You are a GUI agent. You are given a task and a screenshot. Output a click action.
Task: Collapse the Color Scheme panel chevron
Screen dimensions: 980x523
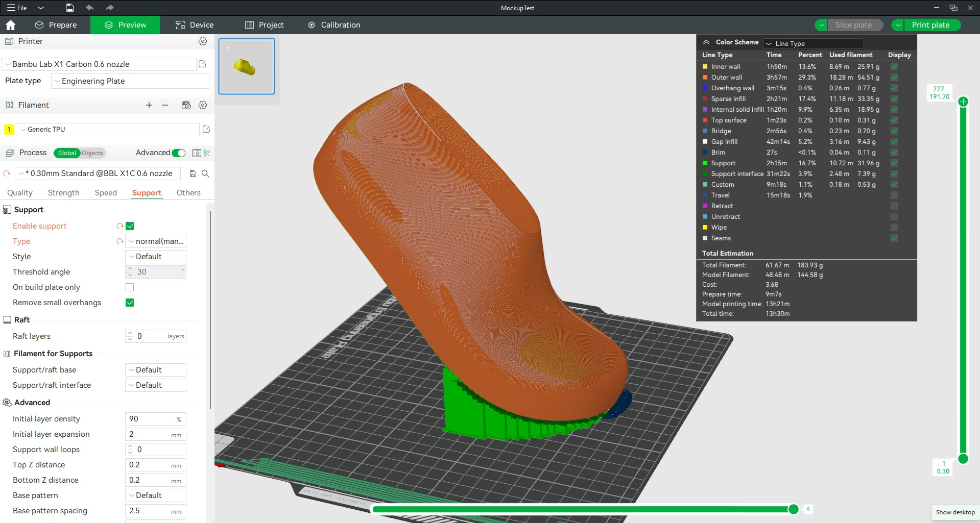pyautogui.click(x=706, y=42)
